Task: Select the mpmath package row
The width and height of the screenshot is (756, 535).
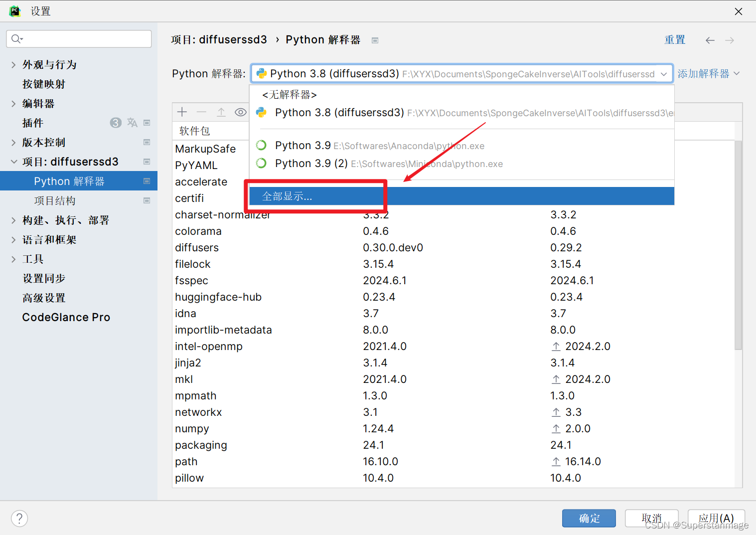Action: [454, 396]
